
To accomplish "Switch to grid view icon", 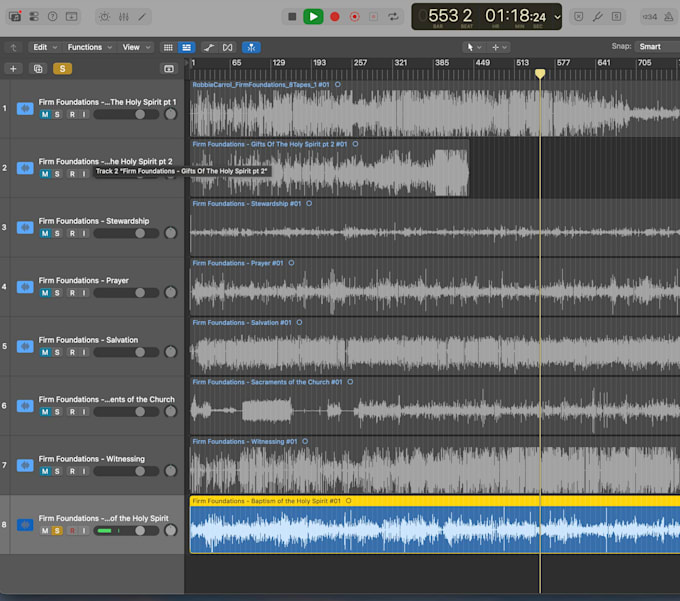I will click(168, 47).
